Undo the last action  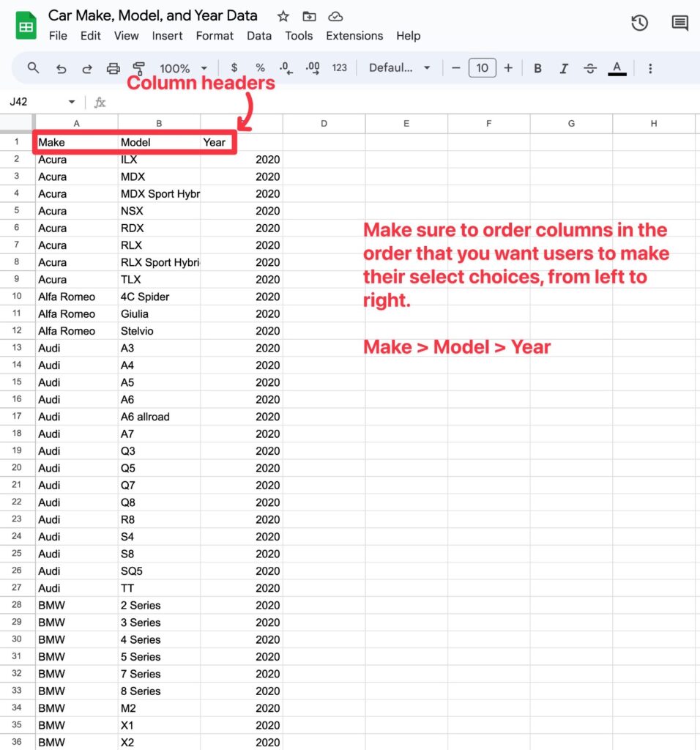(61, 68)
